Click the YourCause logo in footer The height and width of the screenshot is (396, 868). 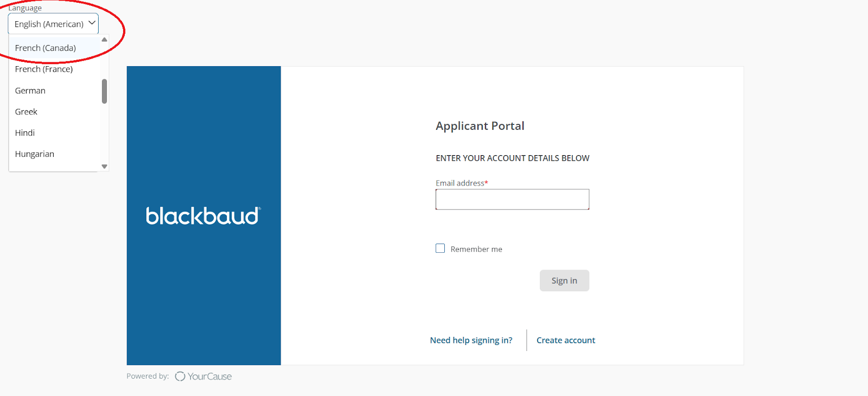(203, 376)
